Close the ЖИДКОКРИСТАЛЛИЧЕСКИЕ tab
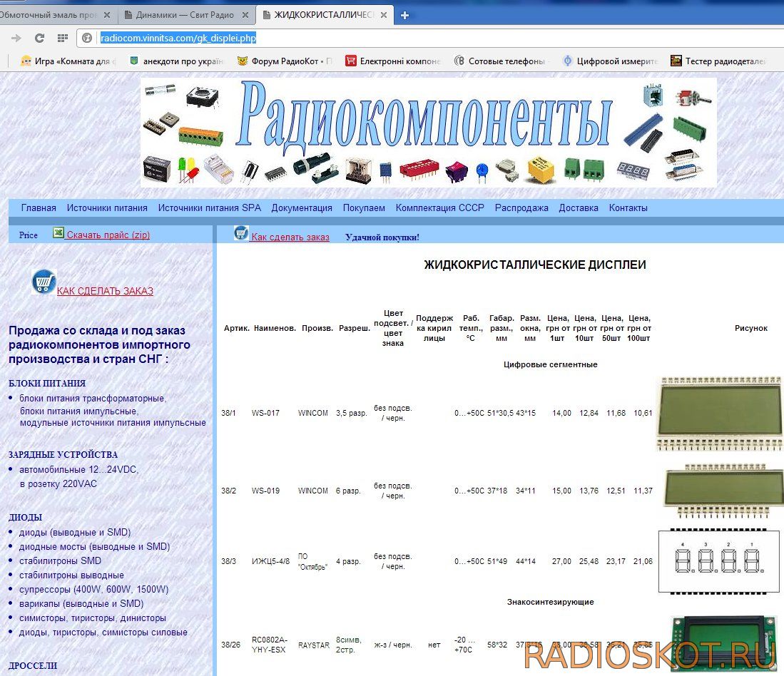Image resolution: width=784 pixels, height=676 pixels. (x=384, y=15)
